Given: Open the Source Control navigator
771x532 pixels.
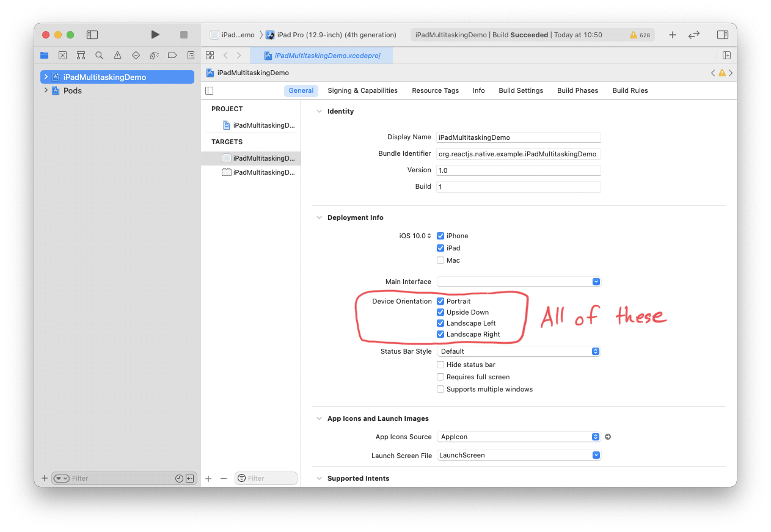Looking at the screenshot, I should click(62, 55).
